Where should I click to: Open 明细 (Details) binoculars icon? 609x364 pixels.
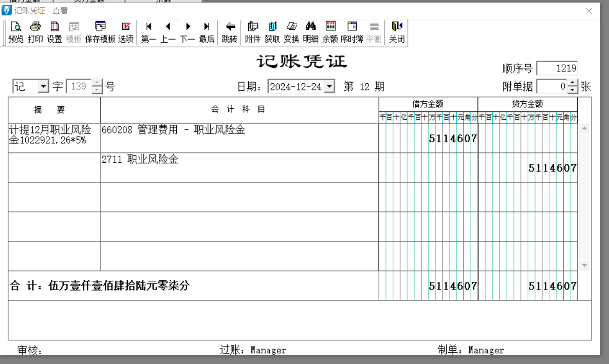click(310, 32)
